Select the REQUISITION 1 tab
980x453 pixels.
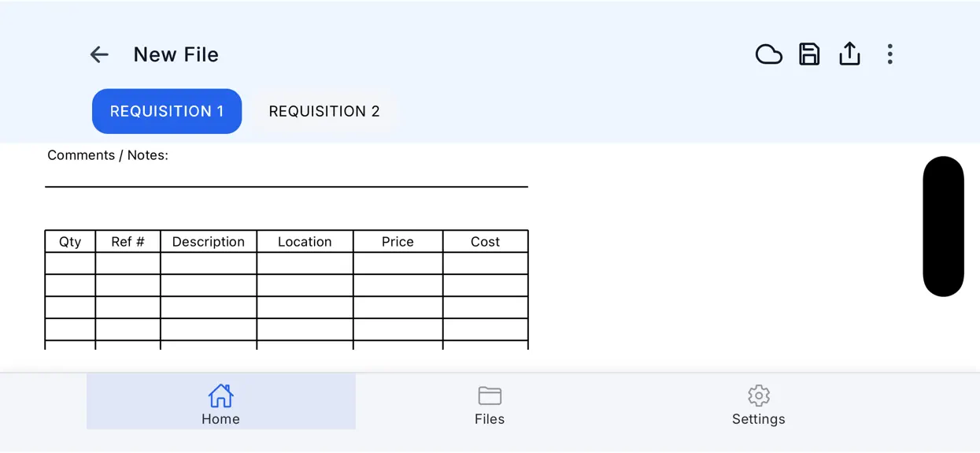click(167, 111)
